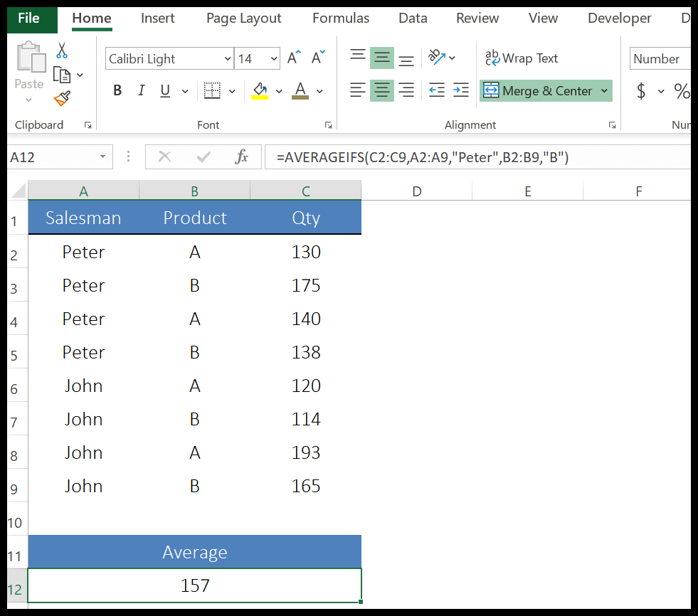This screenshot has width=698, height=616.
Task: Open the Developer tab
Action: point(618,18)
